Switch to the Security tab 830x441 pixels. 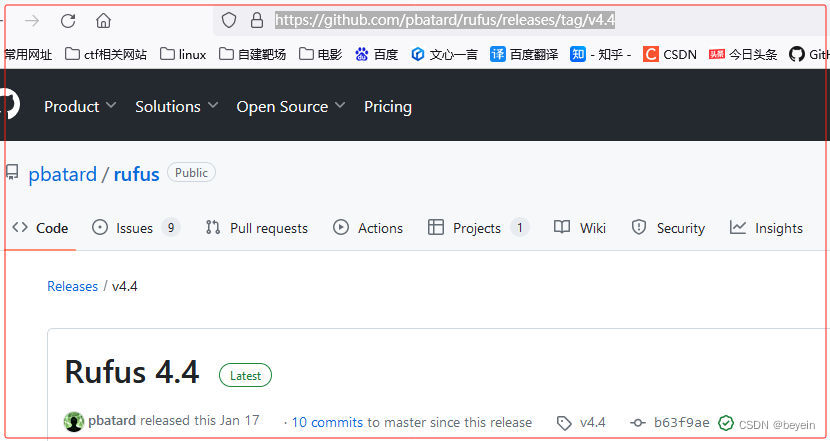667,228
